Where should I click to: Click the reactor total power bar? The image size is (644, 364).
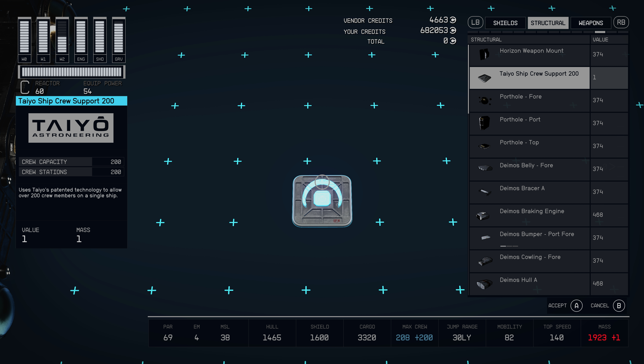pos(72,72)
